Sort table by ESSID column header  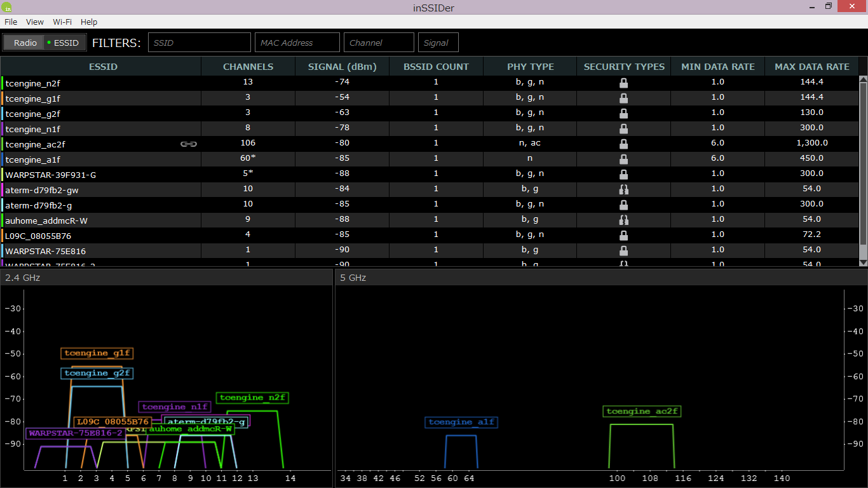point(101,66)
